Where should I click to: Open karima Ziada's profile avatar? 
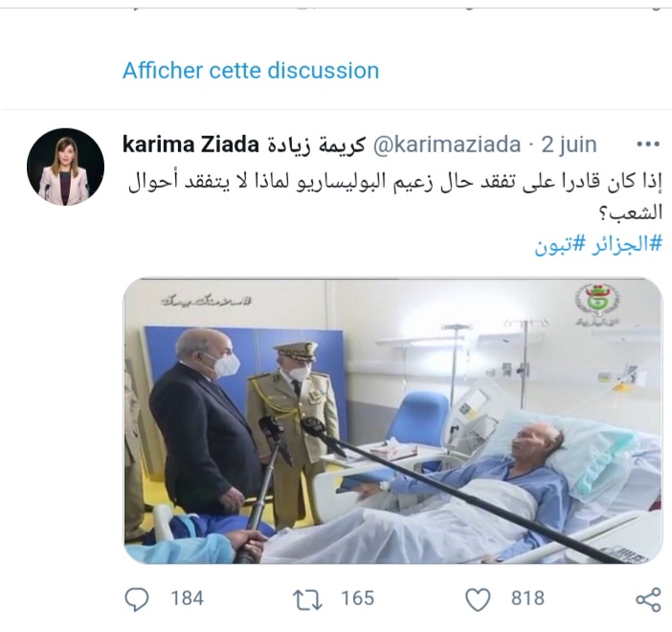click(65, 167)
